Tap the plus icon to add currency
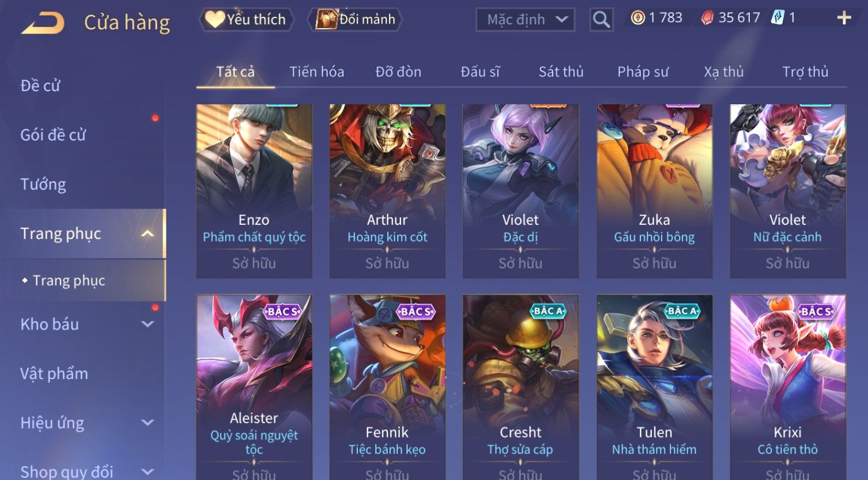Screen dimensions: 868x480 pos(844,18)
